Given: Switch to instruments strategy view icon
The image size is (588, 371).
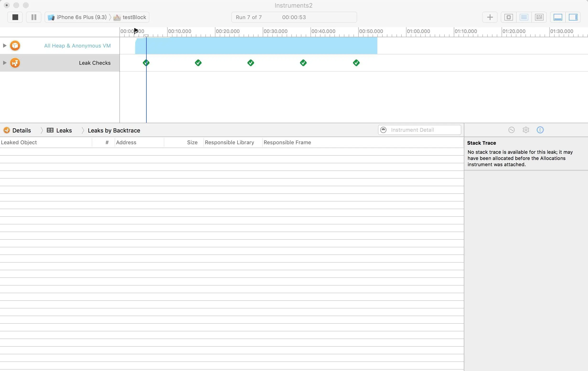Looking at the screenshot, I should click(x=524, y=17).
